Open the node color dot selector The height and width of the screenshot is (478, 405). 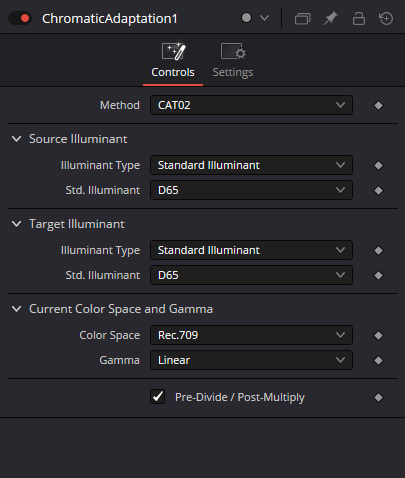(x=246, y=18)
